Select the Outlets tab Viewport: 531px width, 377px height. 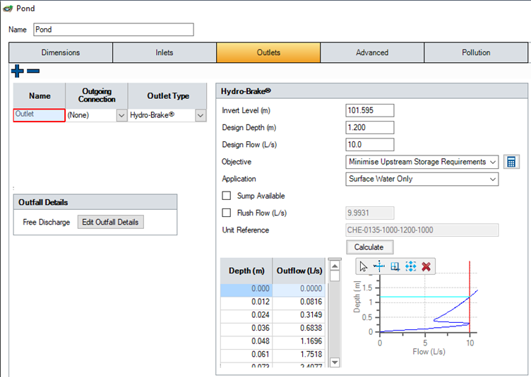tap(268, 53)
